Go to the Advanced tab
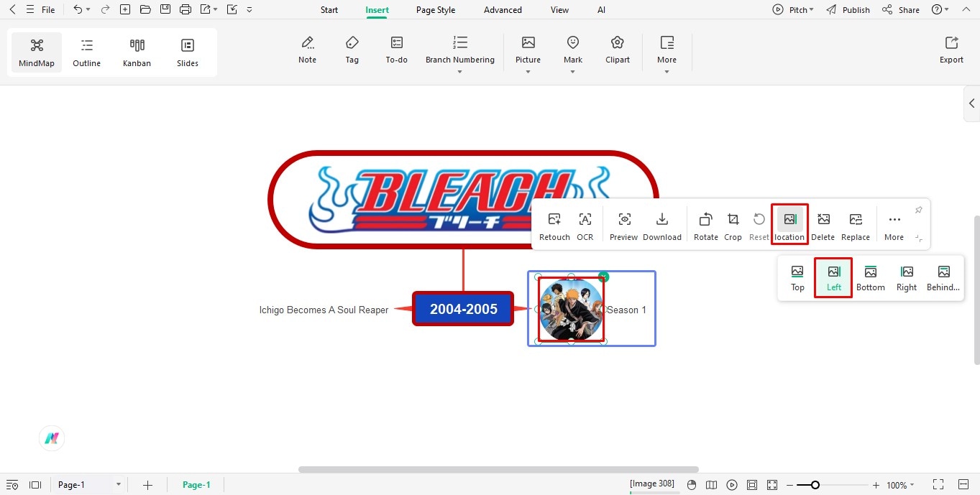 tap(503, 10)
